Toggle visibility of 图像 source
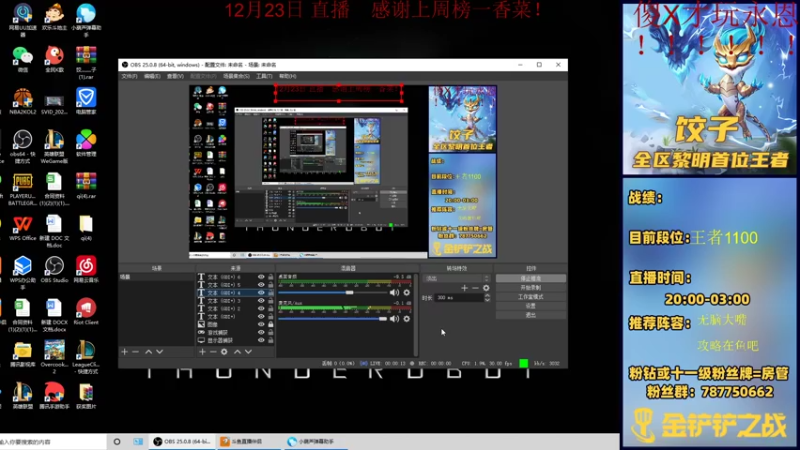This screenshot has width=800, height=450. [261, 324]
